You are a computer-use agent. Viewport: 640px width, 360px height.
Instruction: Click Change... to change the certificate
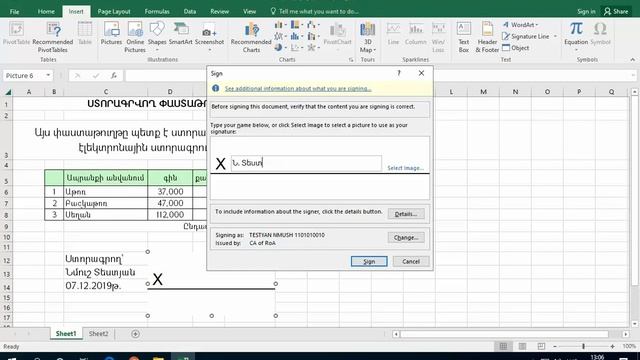click(x=406, y=238)
